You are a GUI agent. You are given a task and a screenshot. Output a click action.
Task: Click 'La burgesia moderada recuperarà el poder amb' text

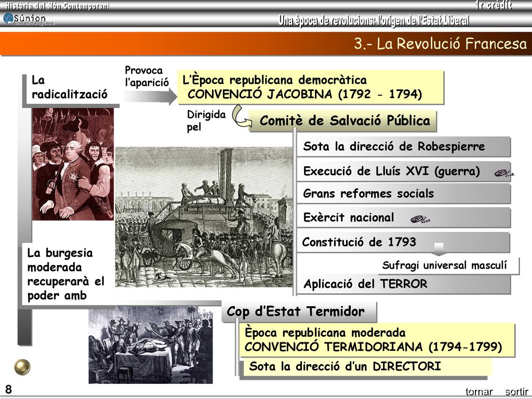[x=66, y=274]
